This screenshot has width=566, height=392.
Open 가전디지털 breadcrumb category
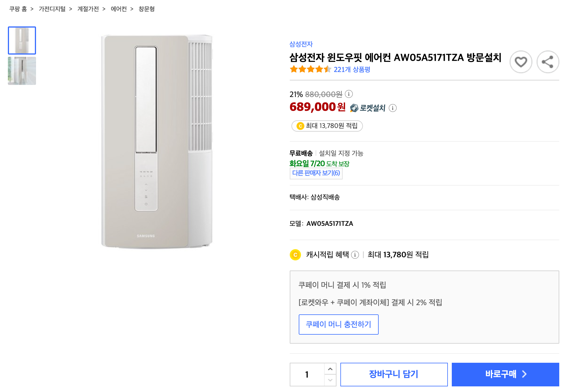(x=52, y=9)
